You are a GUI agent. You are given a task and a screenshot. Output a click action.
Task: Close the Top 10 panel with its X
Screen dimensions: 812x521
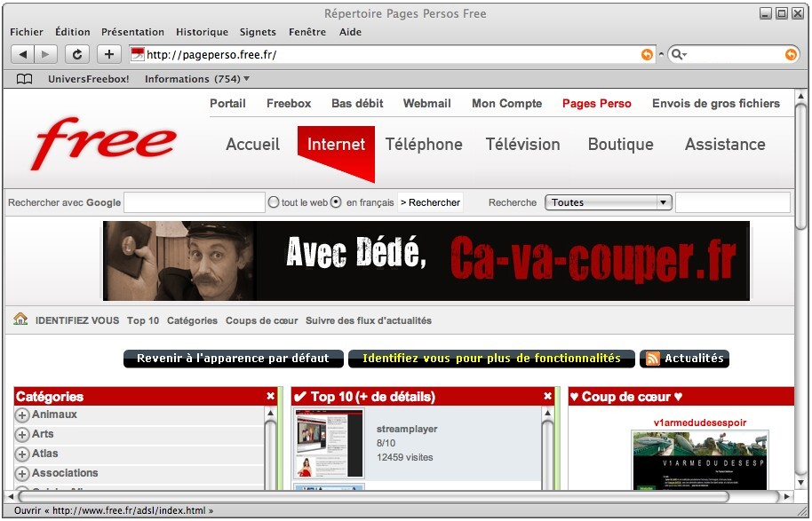(548, 396)
